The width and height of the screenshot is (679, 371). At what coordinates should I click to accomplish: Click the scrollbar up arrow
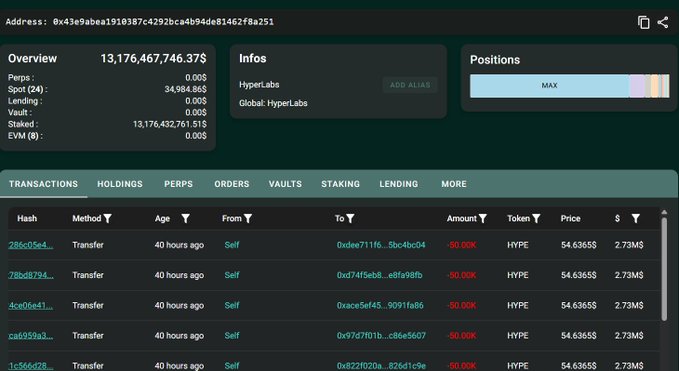tap(664, 212)
